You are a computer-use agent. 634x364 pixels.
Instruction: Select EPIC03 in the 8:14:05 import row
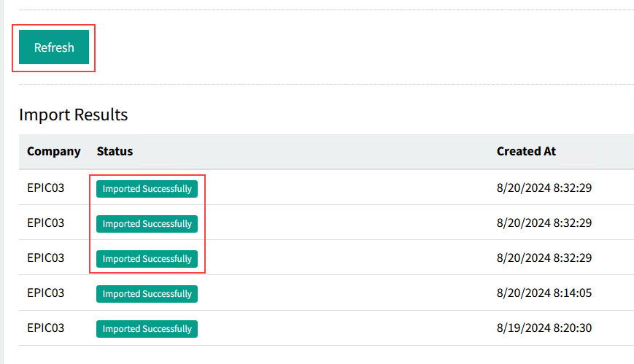45,293
